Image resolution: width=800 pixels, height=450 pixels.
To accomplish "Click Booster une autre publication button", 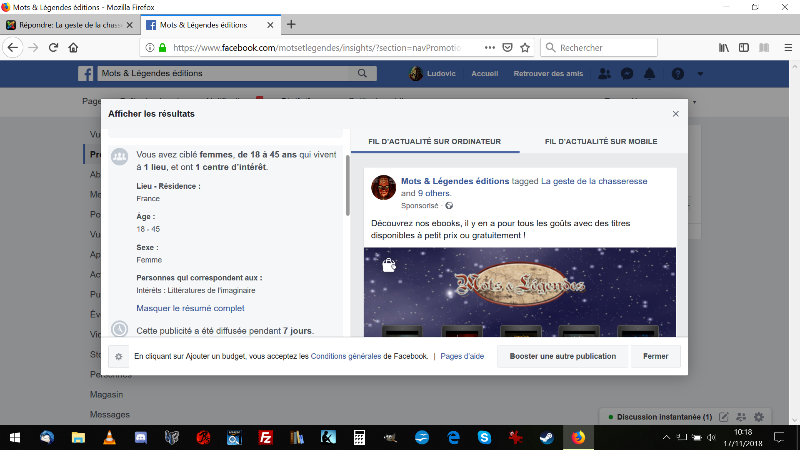I will tap(562, 356).
